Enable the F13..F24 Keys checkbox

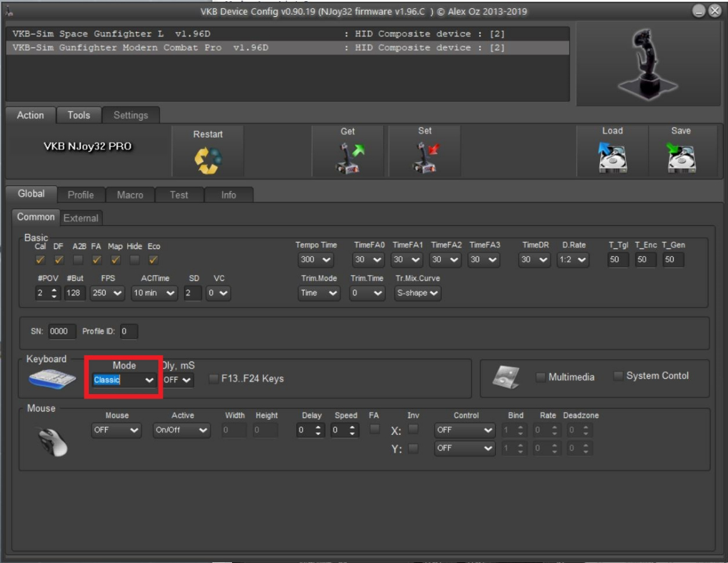215,378
